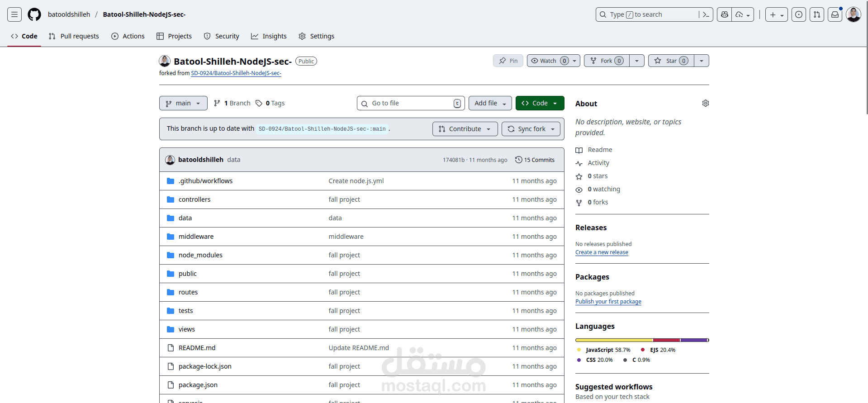Click CSS purple segment of languages bar
This screenshot has width=868, height=403.
(x=694, y=340)
